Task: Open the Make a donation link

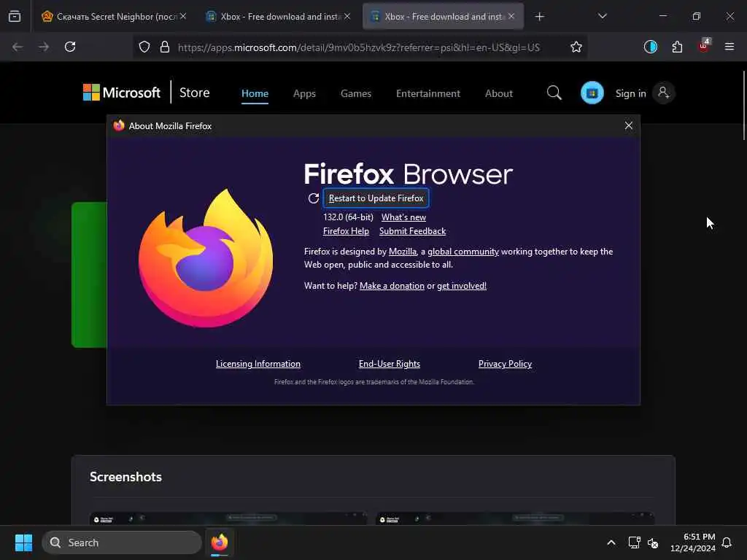Action: click(x=392, y=286)
